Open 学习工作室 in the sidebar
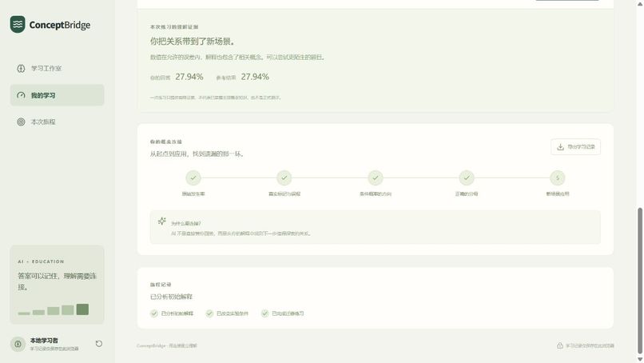This screenshot has height=363, width=644. click(x=57, y=68)
